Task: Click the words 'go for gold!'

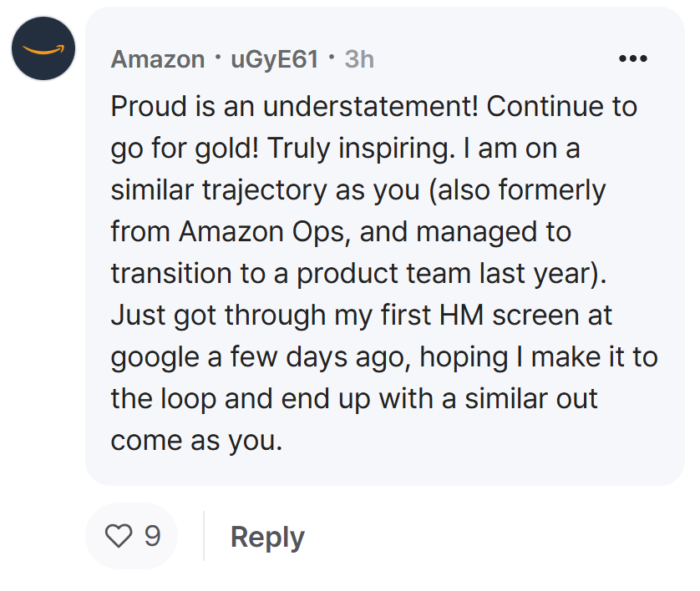Action: (x=185, y=149)
